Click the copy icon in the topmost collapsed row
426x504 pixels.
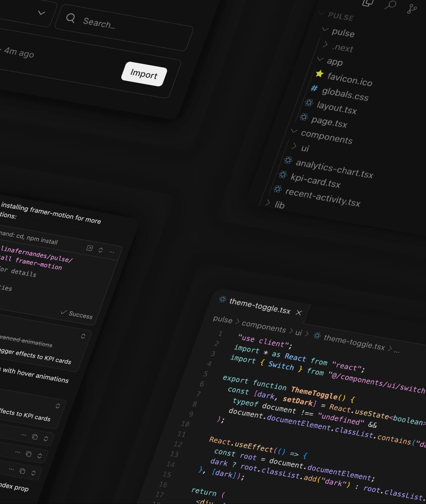pyautogui.click(x=35, y=437)
